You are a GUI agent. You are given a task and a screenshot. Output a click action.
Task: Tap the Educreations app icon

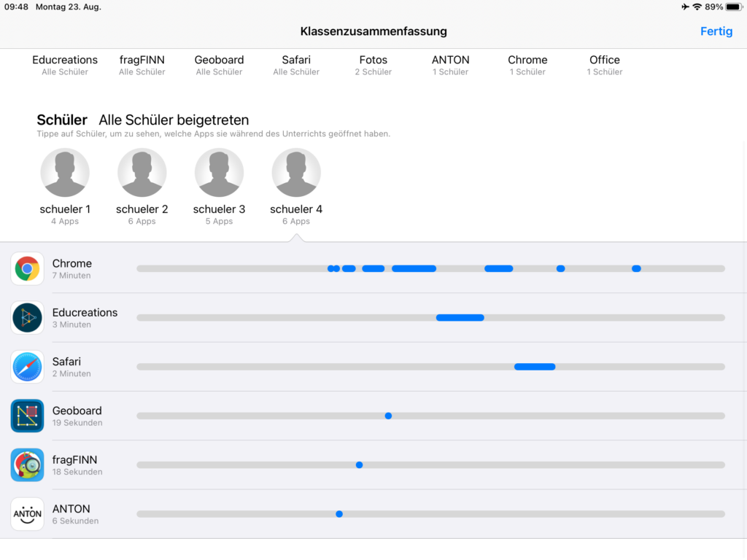coord(28,318)
